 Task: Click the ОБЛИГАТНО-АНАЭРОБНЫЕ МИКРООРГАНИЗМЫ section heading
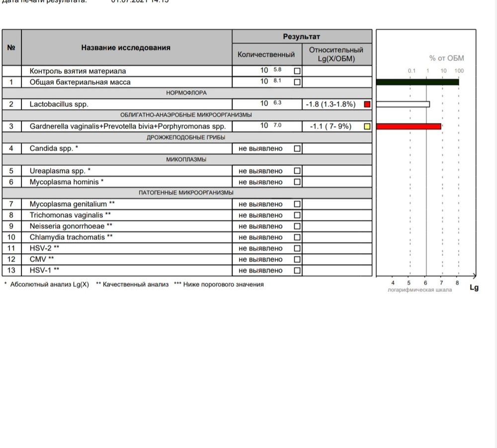click(x=186, y=115)
